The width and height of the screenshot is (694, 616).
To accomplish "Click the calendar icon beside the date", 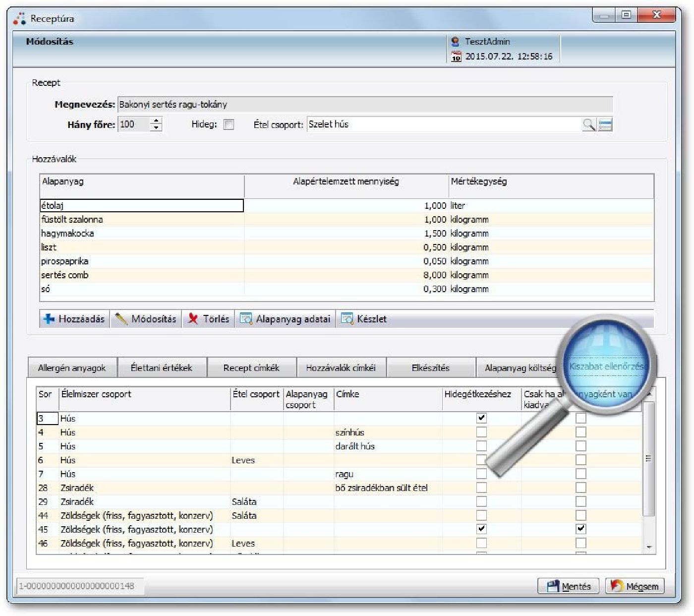I will (456, 57).
